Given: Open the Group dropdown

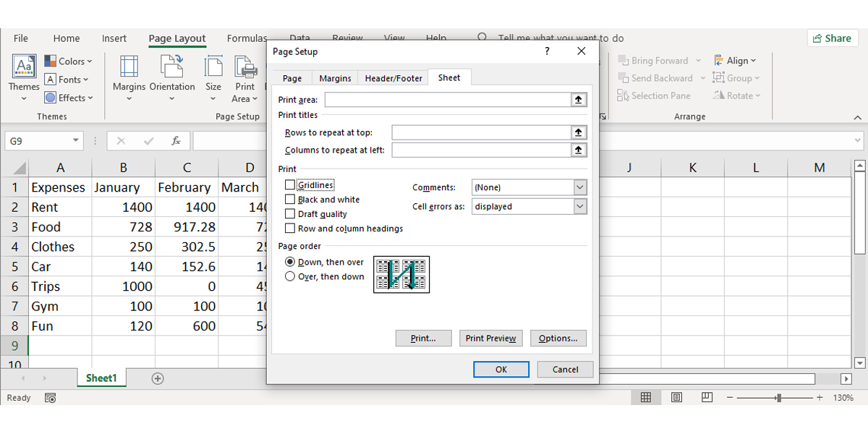Looking at the screenshot, I should pos(736,78).
